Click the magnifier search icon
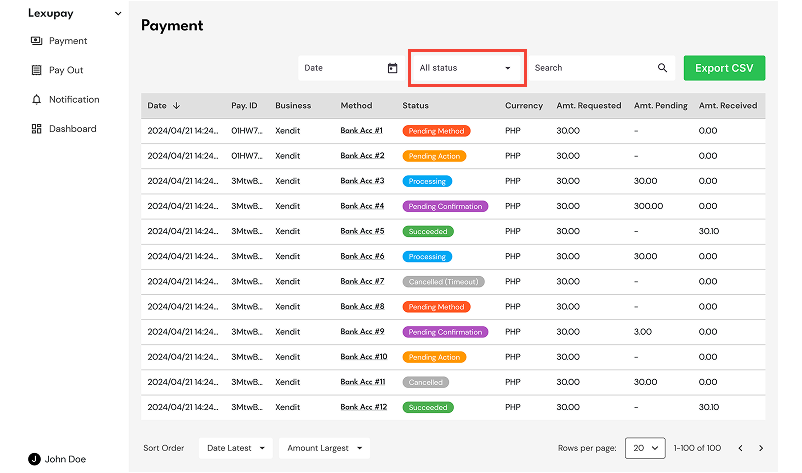802x473 pixels. click(662, 67)
